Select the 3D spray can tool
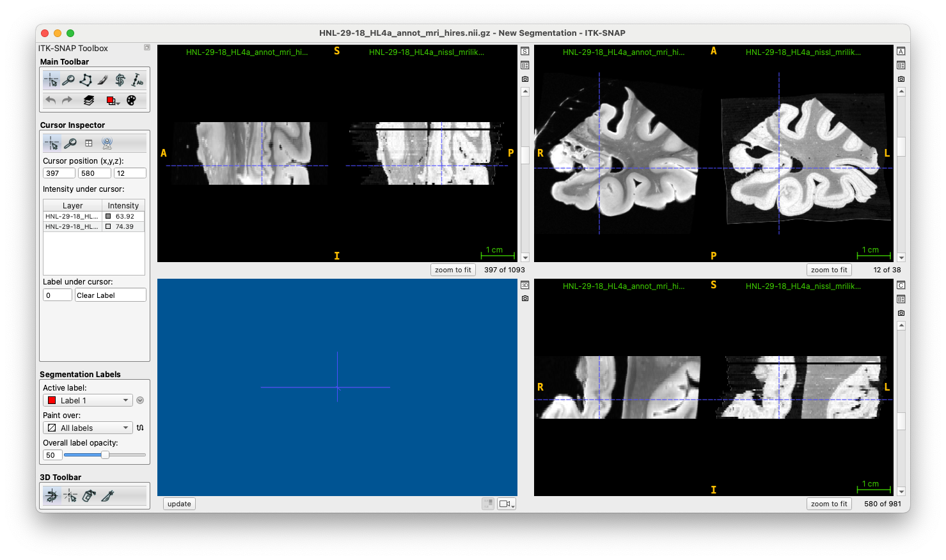Screen dimensions: 946x560 [x=89, y=495]
